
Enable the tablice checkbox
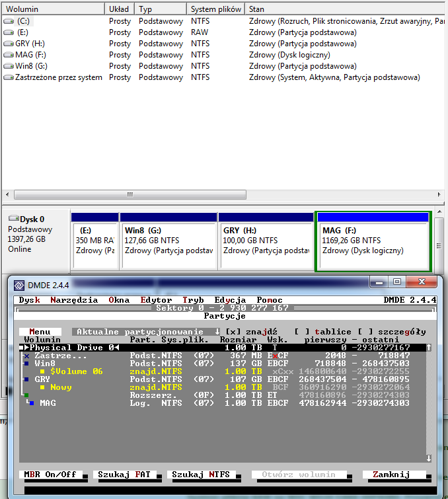tap(301, 332)
